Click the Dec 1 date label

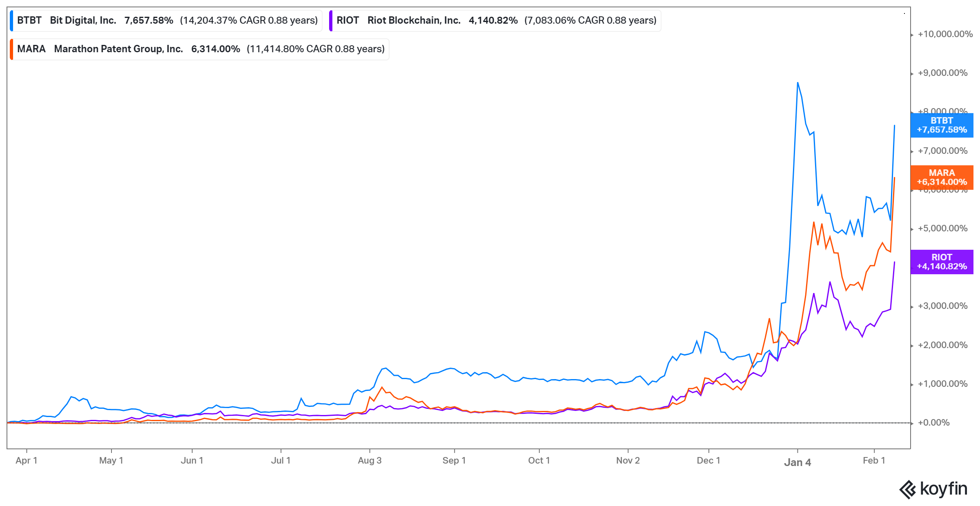pyautogui.click(x=708, y=460)
